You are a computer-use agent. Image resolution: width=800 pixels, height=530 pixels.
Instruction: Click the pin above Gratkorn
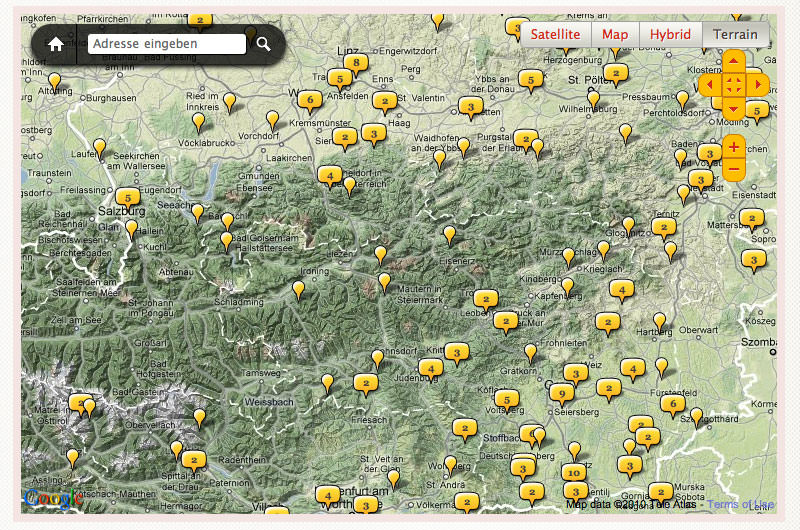[x=531, y=352]
